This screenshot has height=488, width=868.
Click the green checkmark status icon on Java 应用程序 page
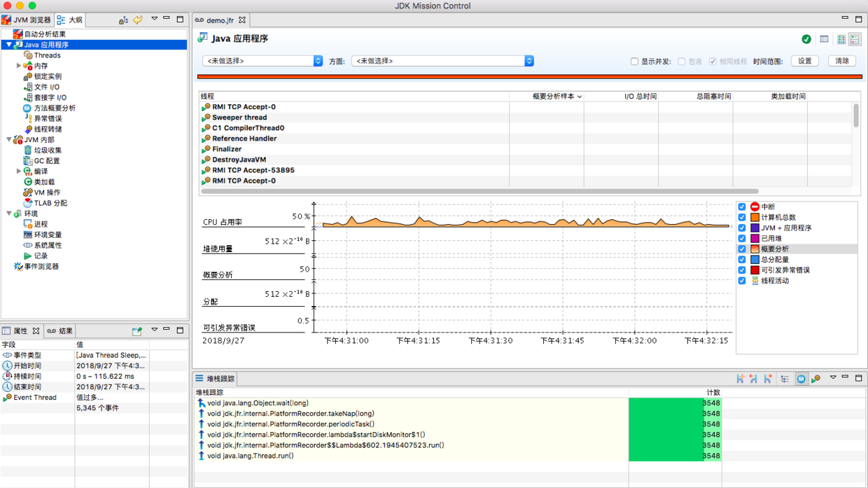pyautogui.click(x=806, y=39)
